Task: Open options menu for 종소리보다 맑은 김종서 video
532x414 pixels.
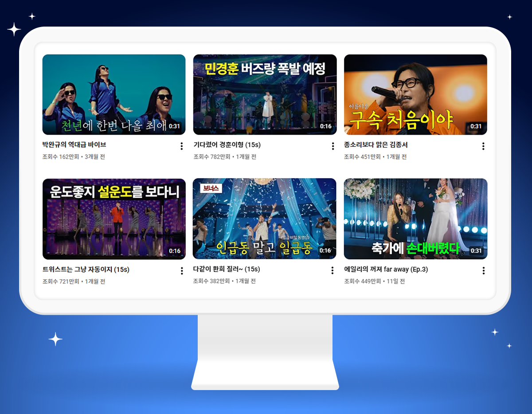Action: coord(483,146)
